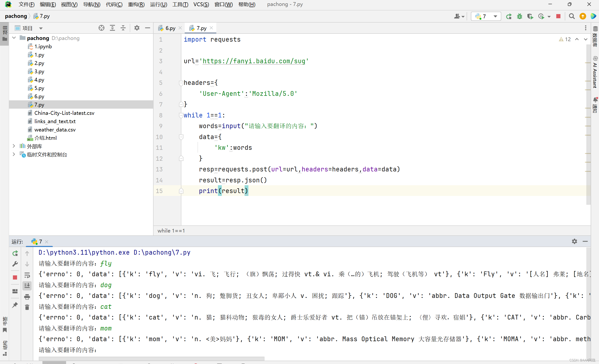Image resolution: width=599 pixels, height=364 pixels.
Task: Click pachong breadcrumb in navigation bar
Action: click(16, 16)
